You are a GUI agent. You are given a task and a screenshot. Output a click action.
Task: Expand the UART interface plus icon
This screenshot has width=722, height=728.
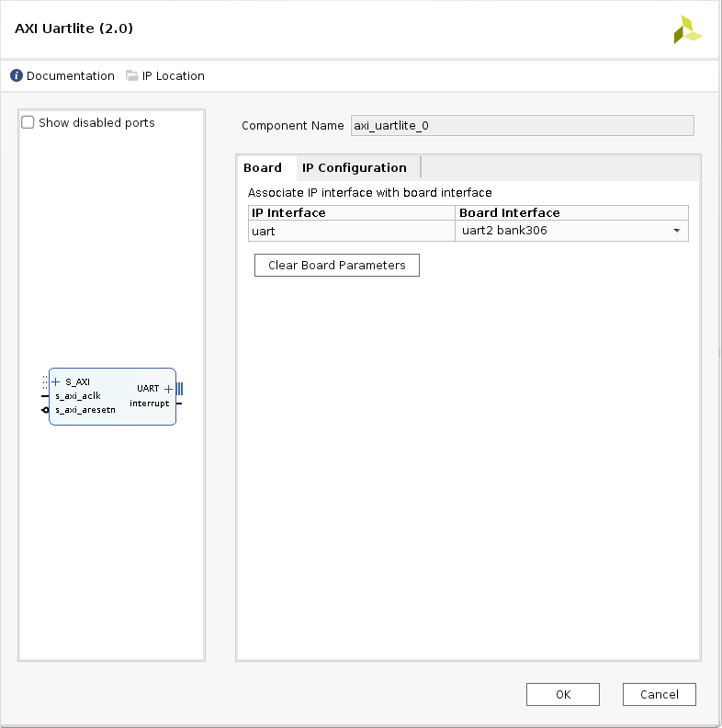coord(168,389)
